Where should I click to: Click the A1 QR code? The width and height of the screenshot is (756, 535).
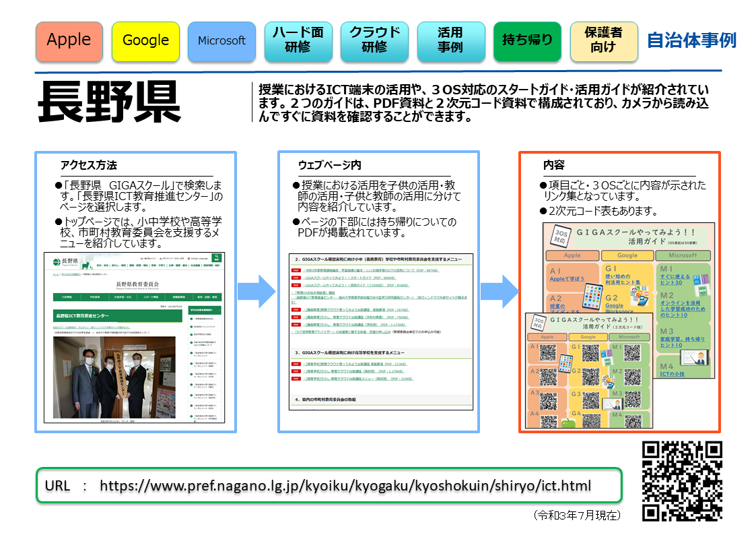click(x=548, y=352)
